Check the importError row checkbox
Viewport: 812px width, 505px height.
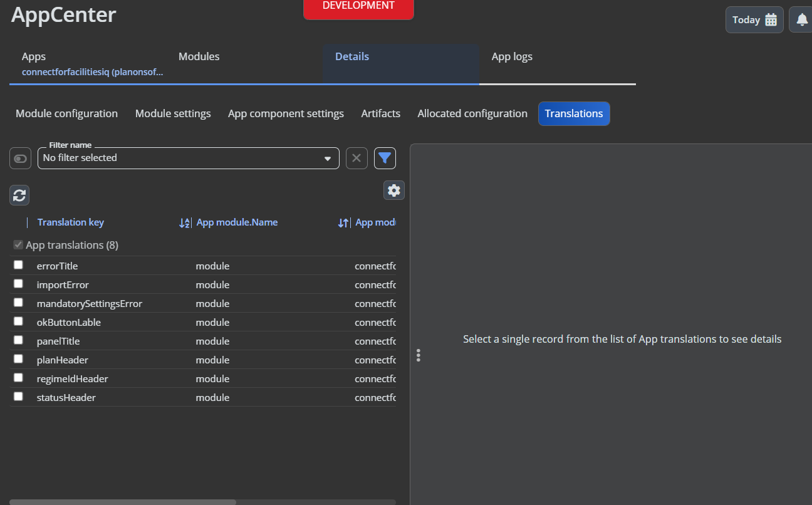[18, 284]
